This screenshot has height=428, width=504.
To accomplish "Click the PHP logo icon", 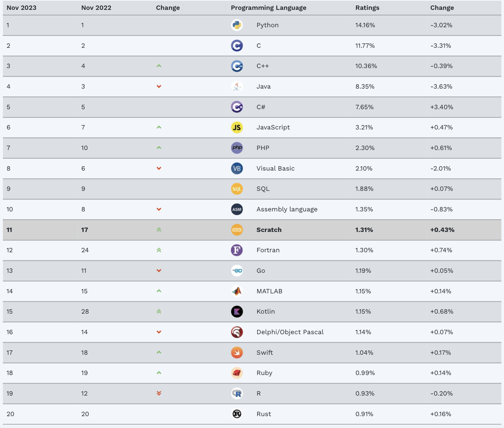I will tap(237, 148).
